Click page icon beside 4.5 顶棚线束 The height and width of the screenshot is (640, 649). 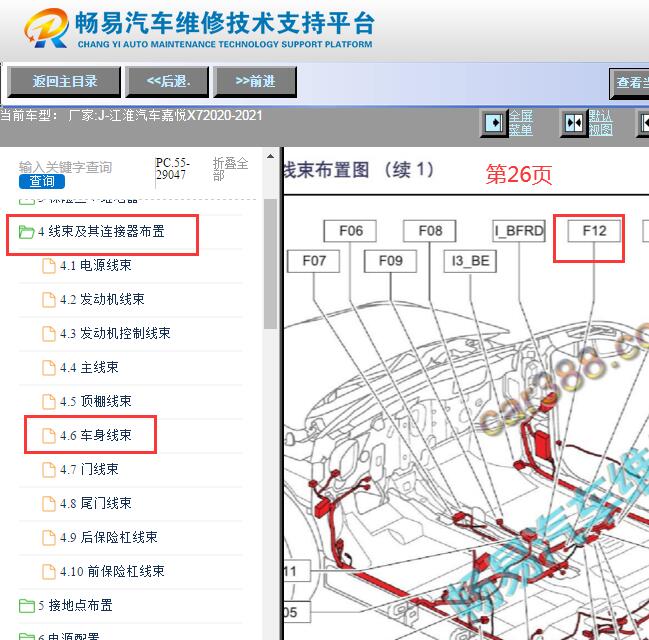pyautogui.click(x=49, y=402)
